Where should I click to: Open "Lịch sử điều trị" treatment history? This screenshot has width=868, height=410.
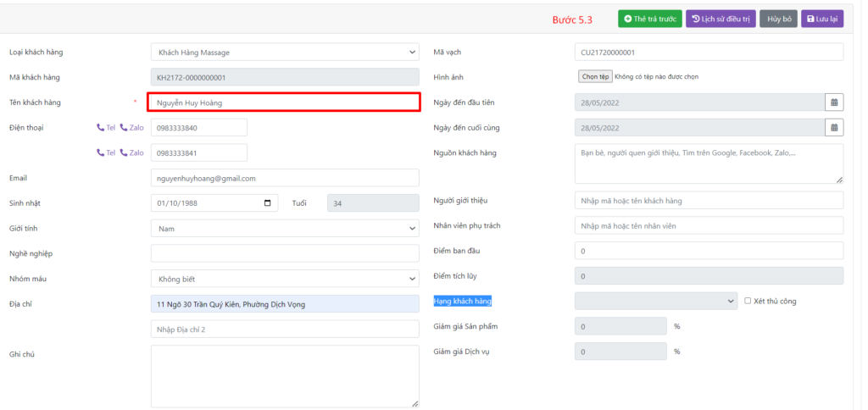coord(720,19)
